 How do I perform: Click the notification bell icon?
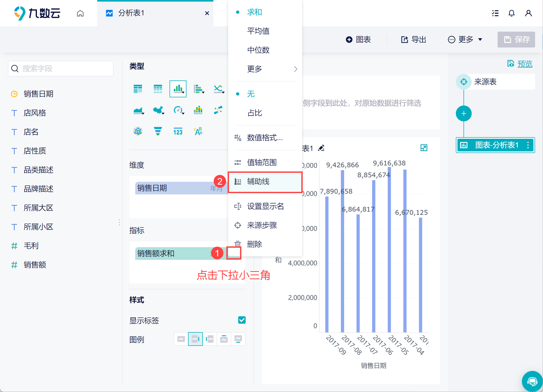pyautogui.click(x=512, y=13)
